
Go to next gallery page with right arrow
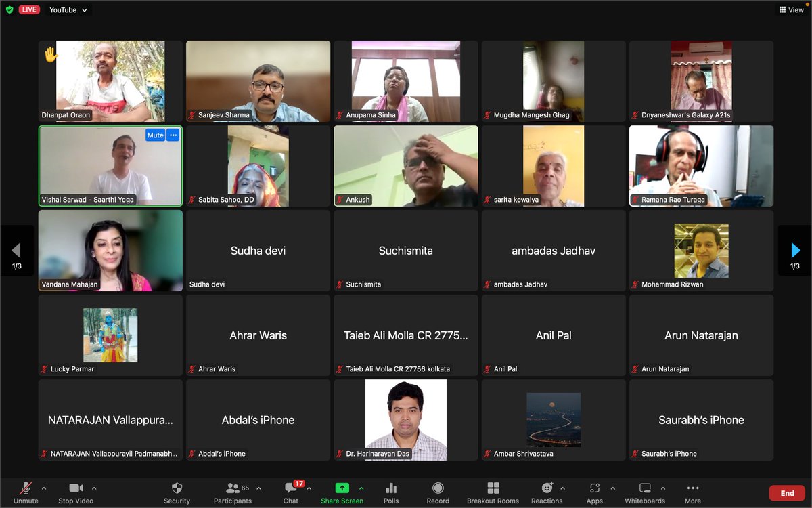click(x=795, y=251)
